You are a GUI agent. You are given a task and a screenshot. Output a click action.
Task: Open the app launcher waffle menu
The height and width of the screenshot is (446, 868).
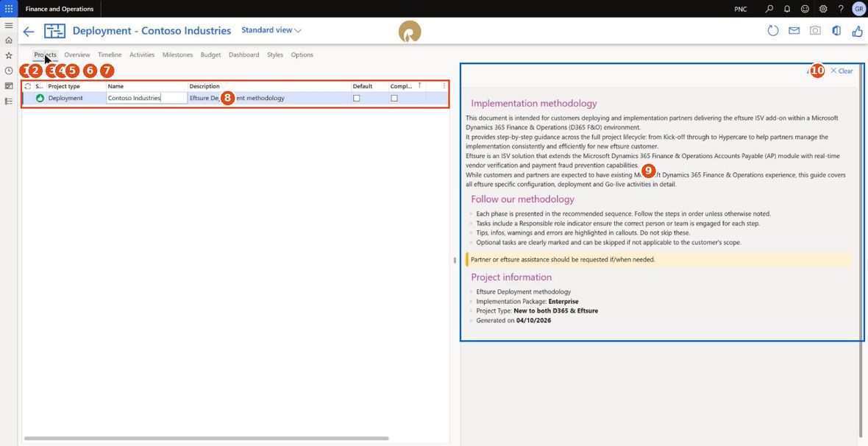[x=9, y=9]
